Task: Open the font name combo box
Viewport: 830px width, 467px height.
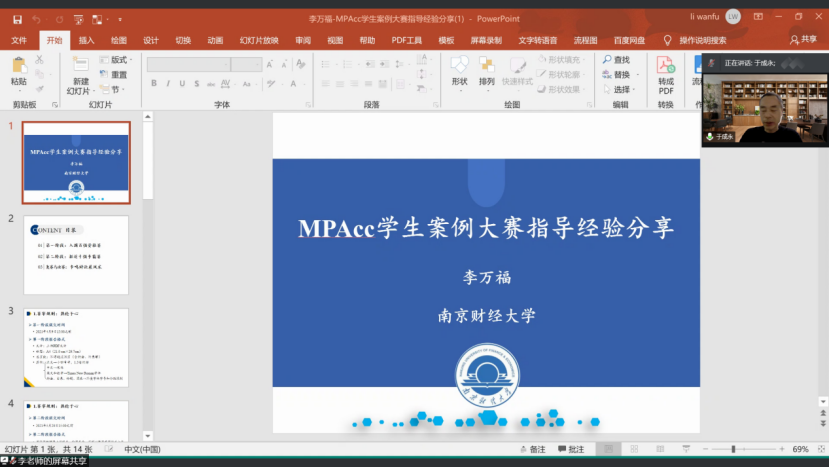Action: point(189,64)
